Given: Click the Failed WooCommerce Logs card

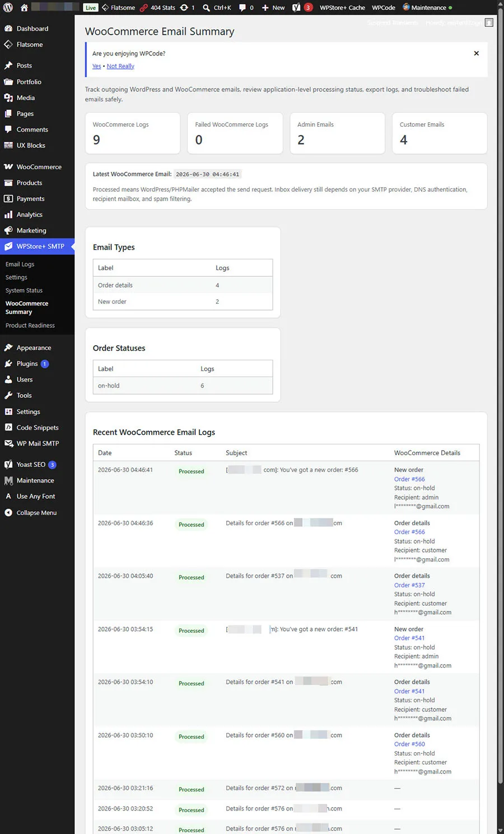Looking at the screenshot, I should coord(235,133).
